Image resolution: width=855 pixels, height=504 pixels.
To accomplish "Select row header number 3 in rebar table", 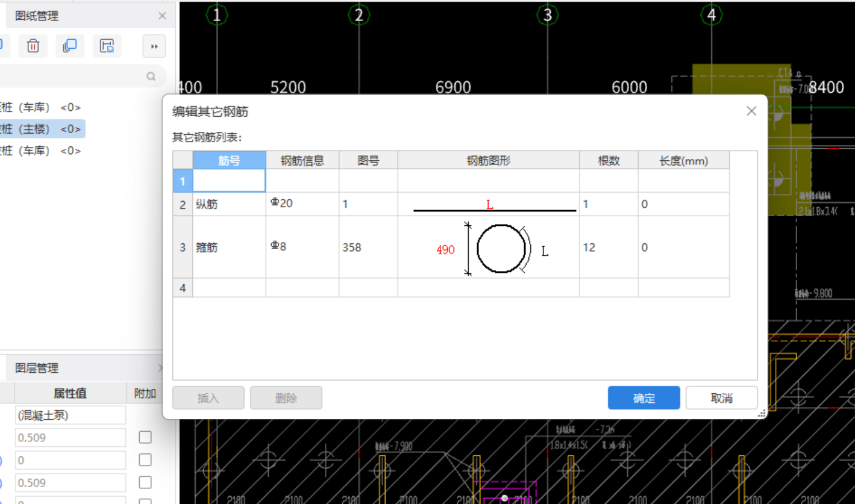I will point(183,247).
